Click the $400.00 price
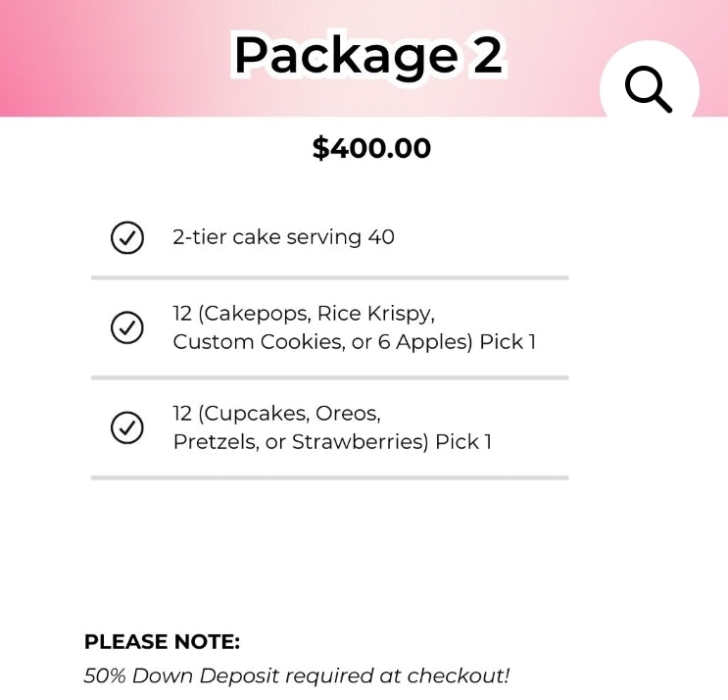 (x=371, y=148)
